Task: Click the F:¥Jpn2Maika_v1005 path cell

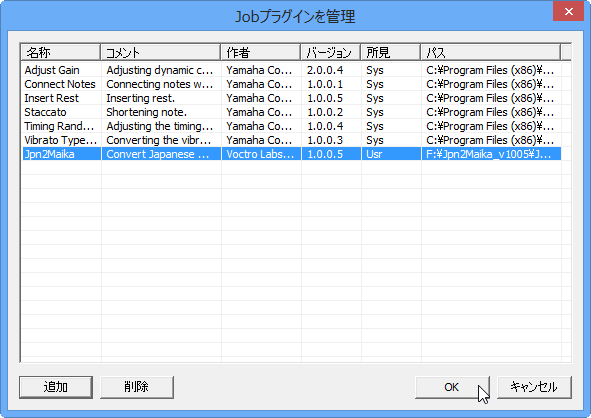Action: (x=491, y=154)
